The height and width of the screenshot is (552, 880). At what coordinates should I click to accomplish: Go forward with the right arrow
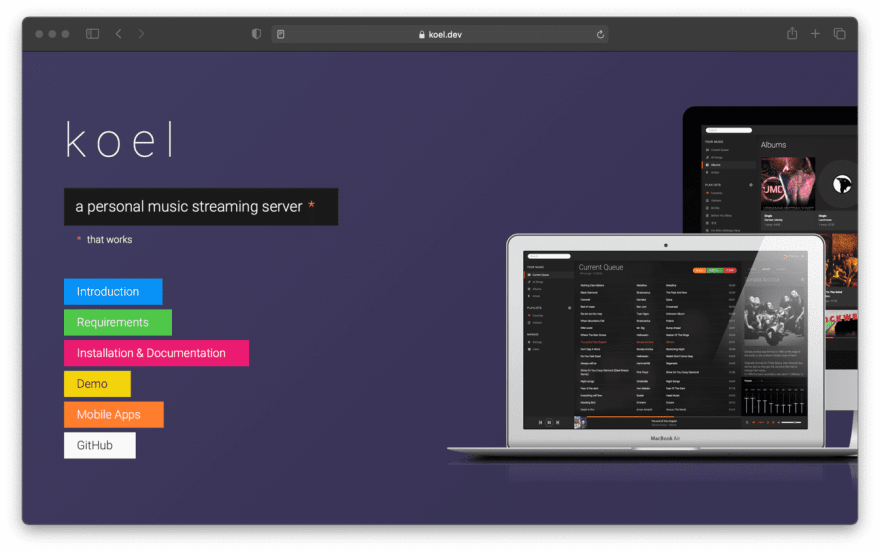click(x=141, y=34)
